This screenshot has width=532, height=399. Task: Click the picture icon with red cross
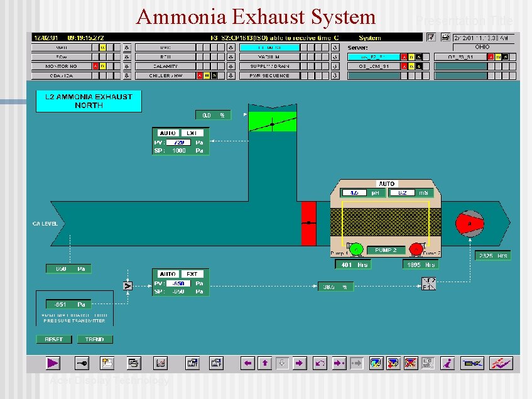pos(411,363)
